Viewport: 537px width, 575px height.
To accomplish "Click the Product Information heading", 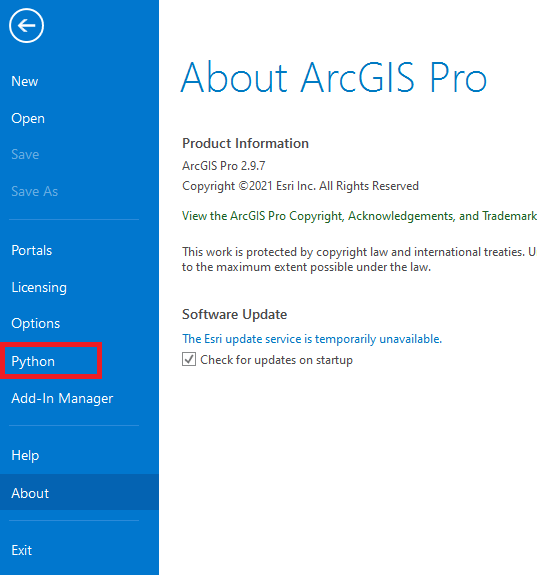I will tap(245, 143).
